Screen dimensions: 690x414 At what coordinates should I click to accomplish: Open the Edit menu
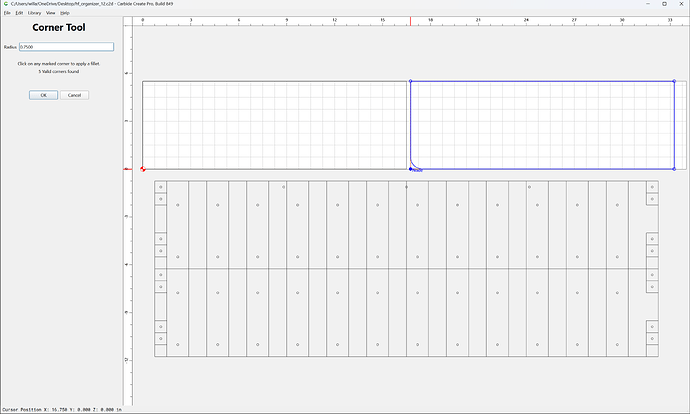(19, 13)
